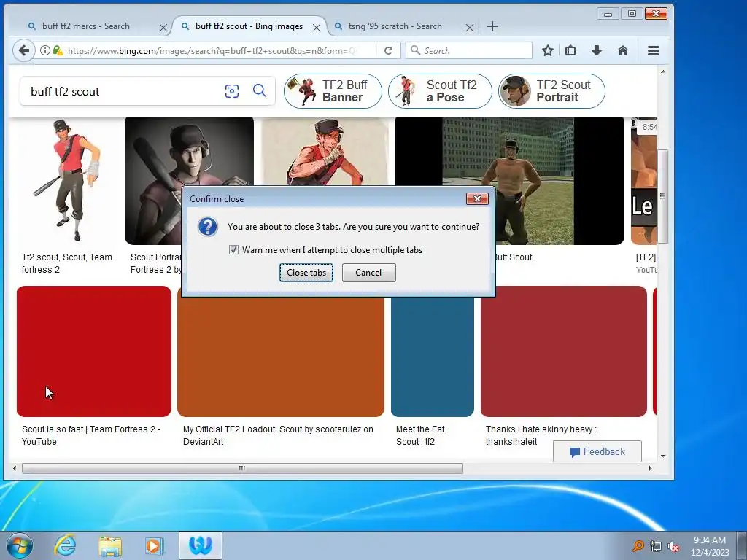
Task: Select 'Scout Tf2 a Pose' suggestion chip
Action: point(440,91)
